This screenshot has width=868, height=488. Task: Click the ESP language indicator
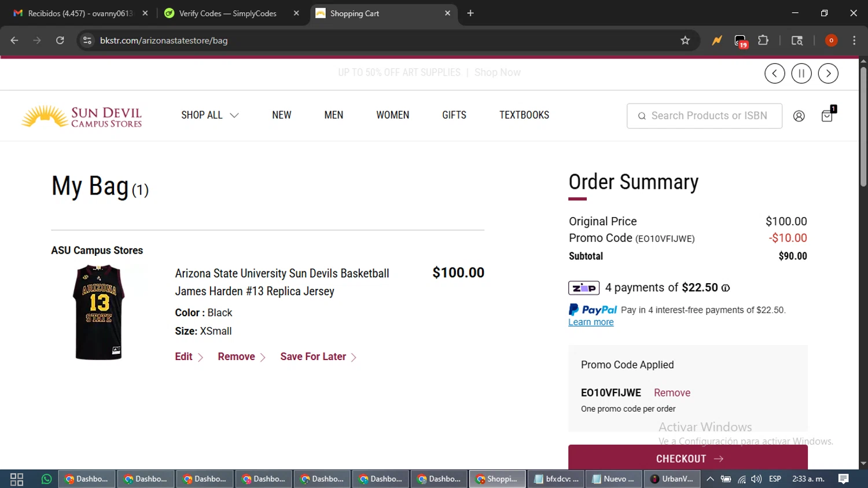tap(775, 479)
